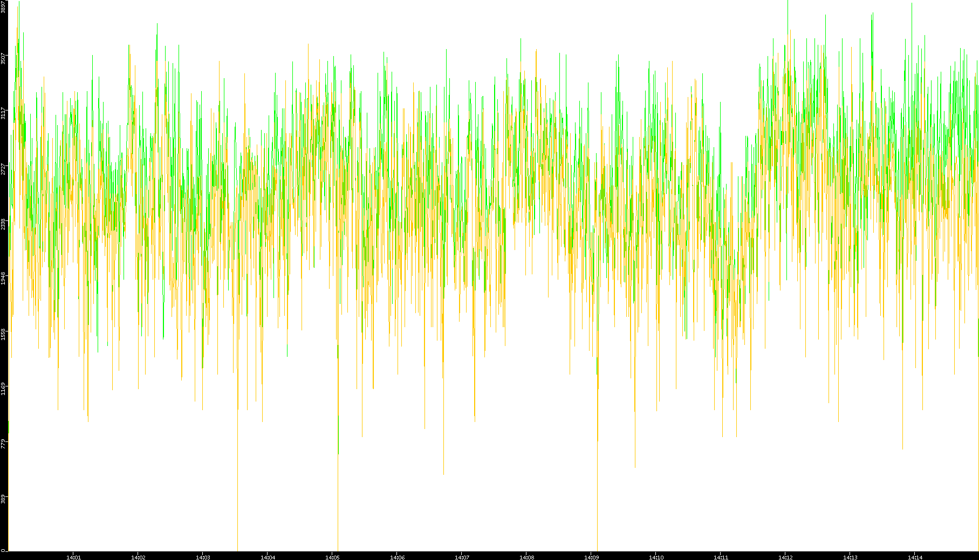This screenshot has height=560, width=979.
Task: Click the 14:11 time axis label
Action: [721, 557]
